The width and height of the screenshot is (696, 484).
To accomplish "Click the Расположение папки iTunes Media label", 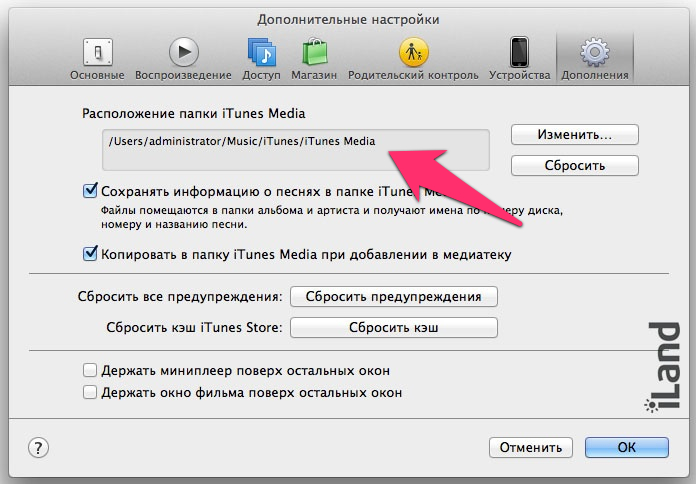I will (x=194, y=114).
